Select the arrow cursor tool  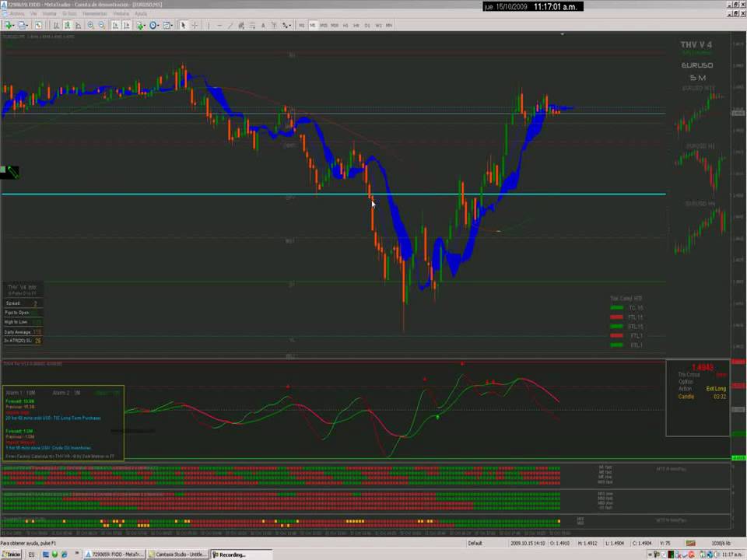tap(183, 25)
